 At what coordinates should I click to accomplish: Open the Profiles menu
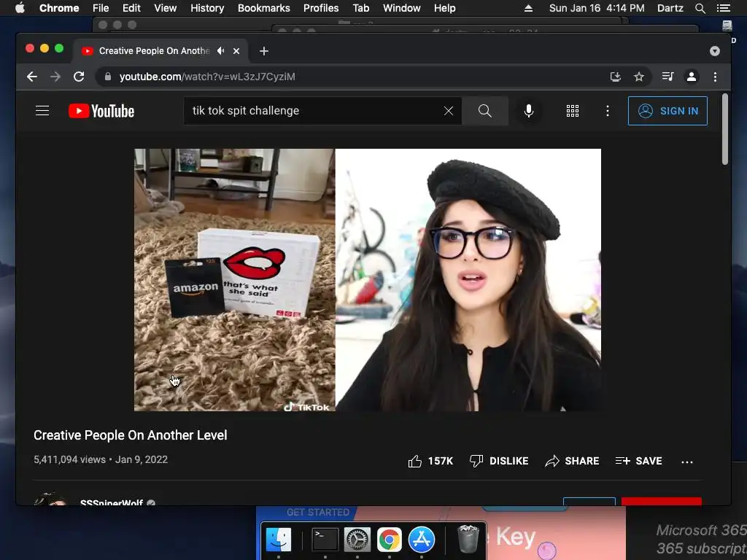[x=321, y=8]
